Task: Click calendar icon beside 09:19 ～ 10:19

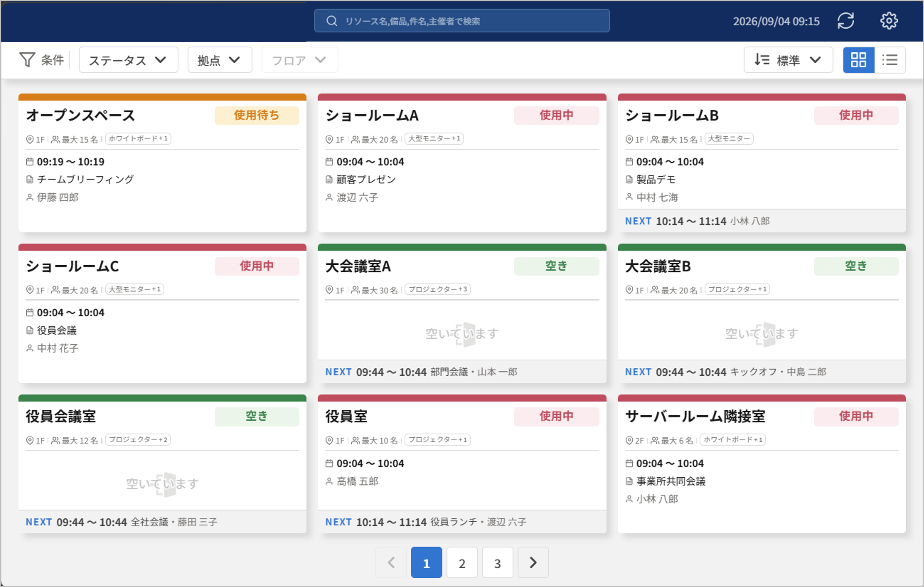Action: [29, 162]
